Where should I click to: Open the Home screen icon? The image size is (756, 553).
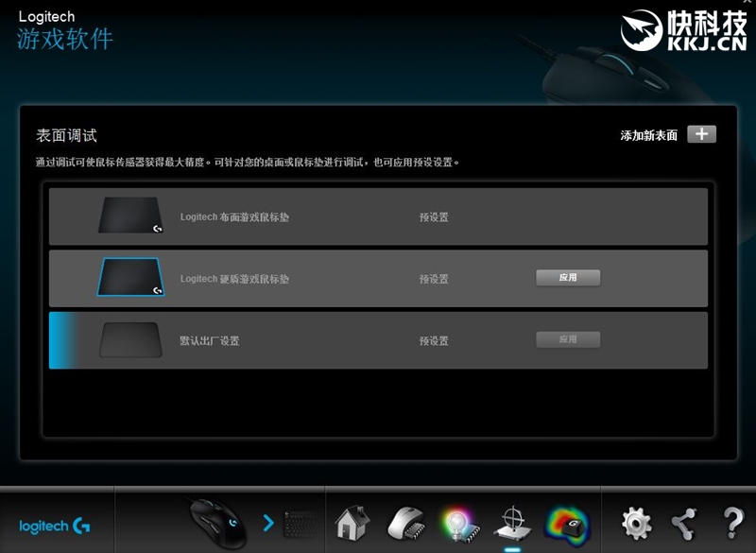352,522
